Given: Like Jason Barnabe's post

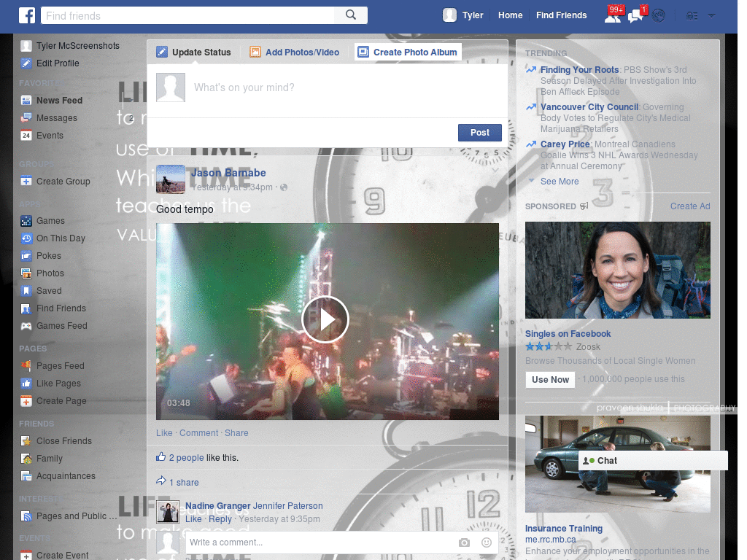Looking at the screenshot, I should (x=164, y=433).
